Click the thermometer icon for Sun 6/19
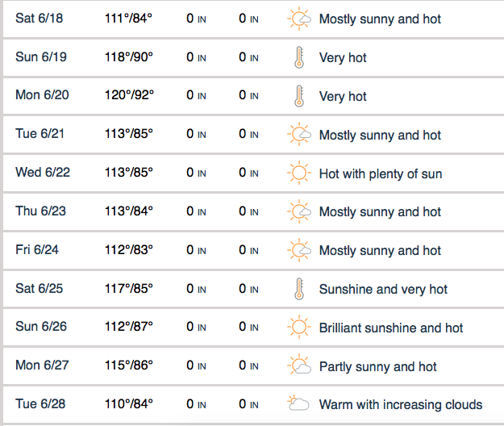Viewport: 504px width, 426px height. [x=299, y=57]
